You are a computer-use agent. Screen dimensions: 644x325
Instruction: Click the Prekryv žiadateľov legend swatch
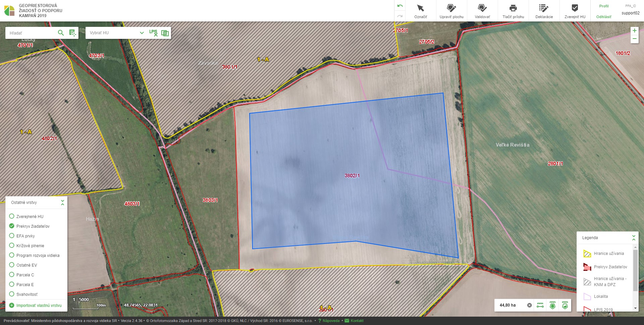pyautogui.click(x=587, y=267)
